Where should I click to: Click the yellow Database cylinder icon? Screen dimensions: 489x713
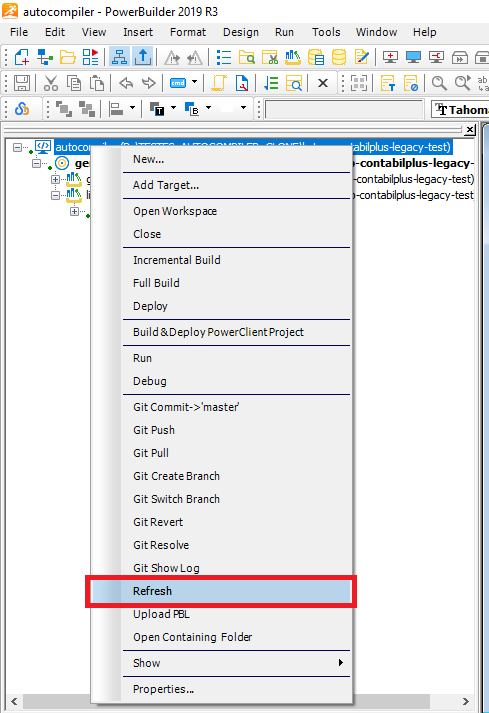coord(339,58)
